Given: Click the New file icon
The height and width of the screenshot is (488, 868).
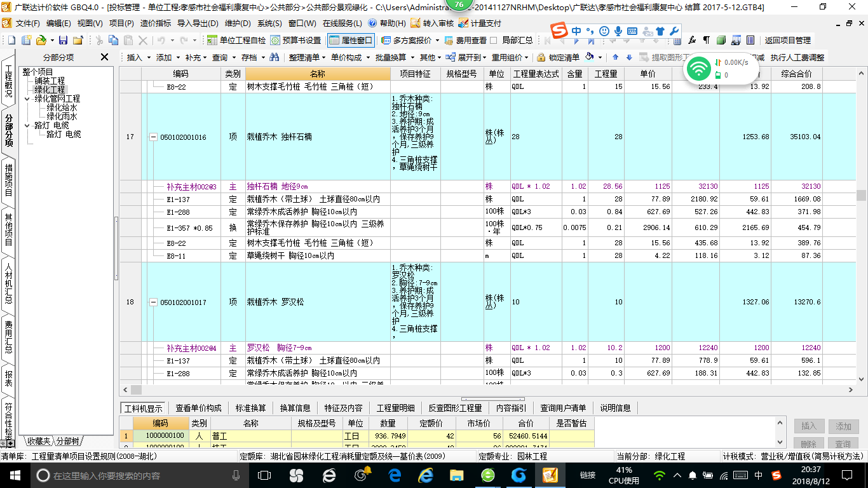Looking at the screenshot, I should pyautogui.click(x=13, y=40).
